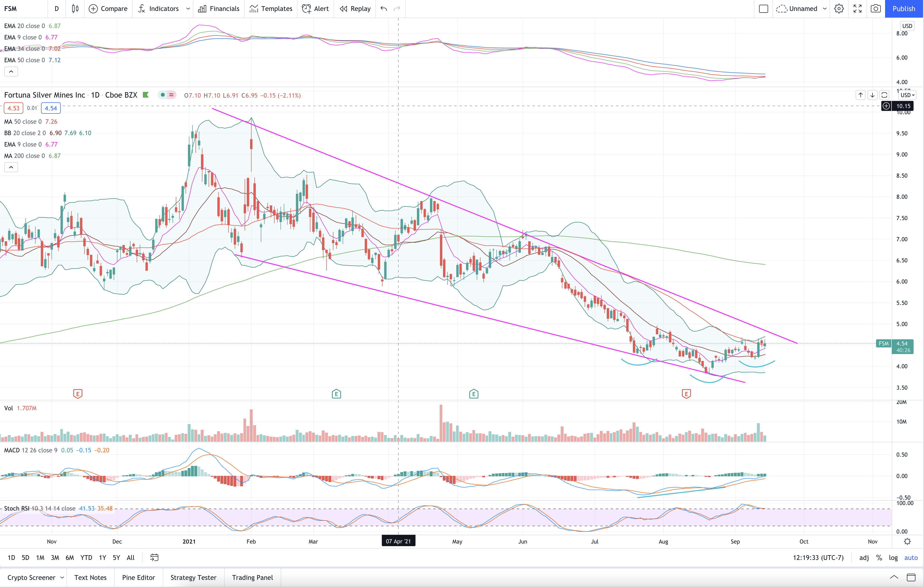The width and height of the screenshot is (924, 587).
Task: Toggle the log scale option
Action: point(893,558)
